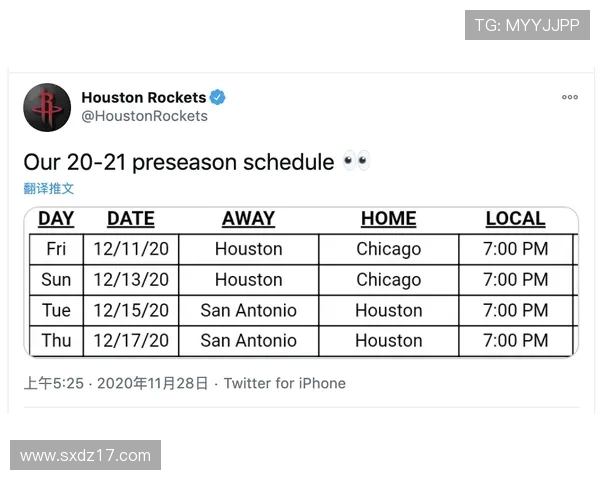600x480 pixels.
Task: Open the three-dot more options menu
Action: (569, 97)
